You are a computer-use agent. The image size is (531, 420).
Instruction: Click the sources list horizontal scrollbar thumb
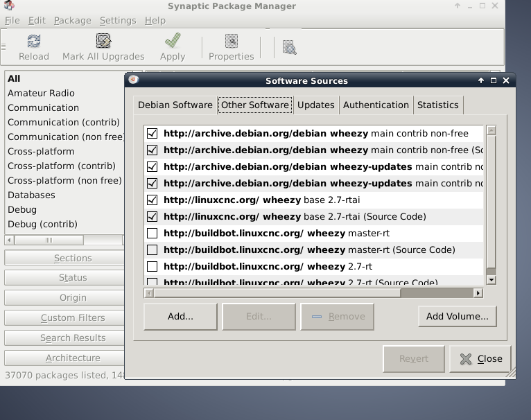click(277, 293)
